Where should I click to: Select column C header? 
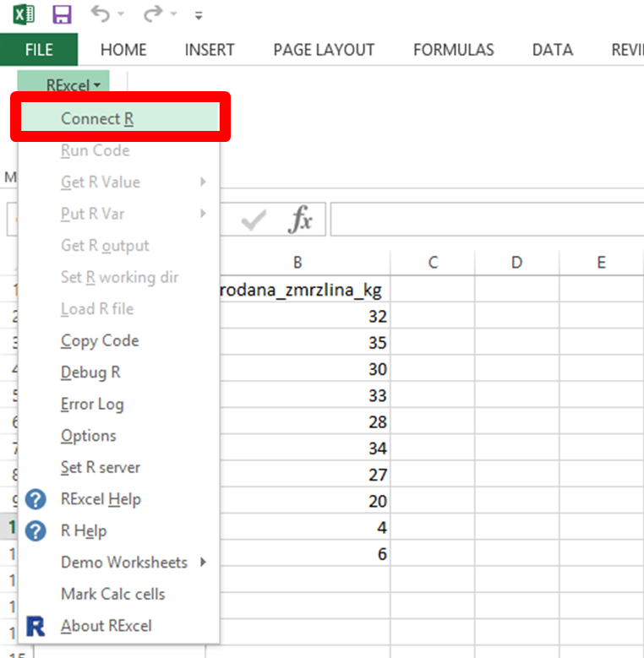(x=433, y=263)
